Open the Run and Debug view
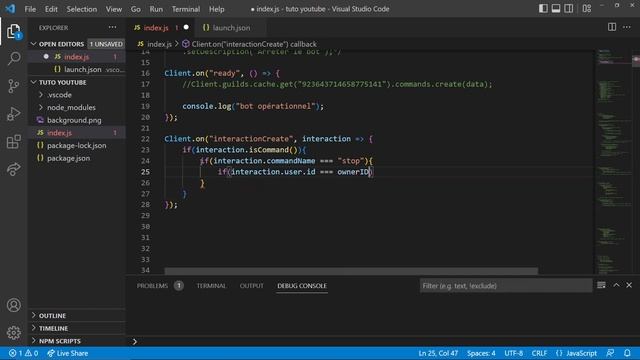The height and width of the screenshot is (360, 640). [x=13, y=114]
